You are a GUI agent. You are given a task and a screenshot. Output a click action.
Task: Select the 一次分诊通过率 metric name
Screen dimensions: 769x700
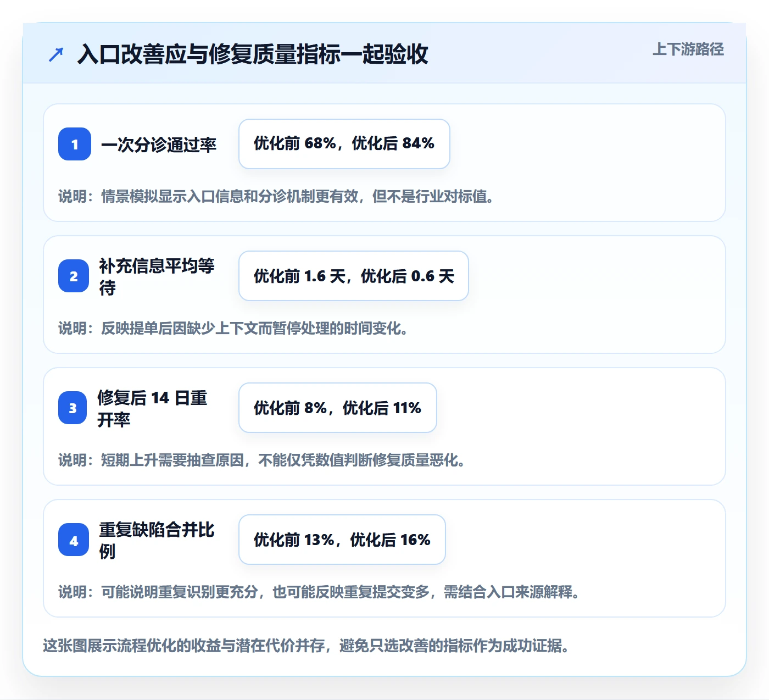click(159, 145)
